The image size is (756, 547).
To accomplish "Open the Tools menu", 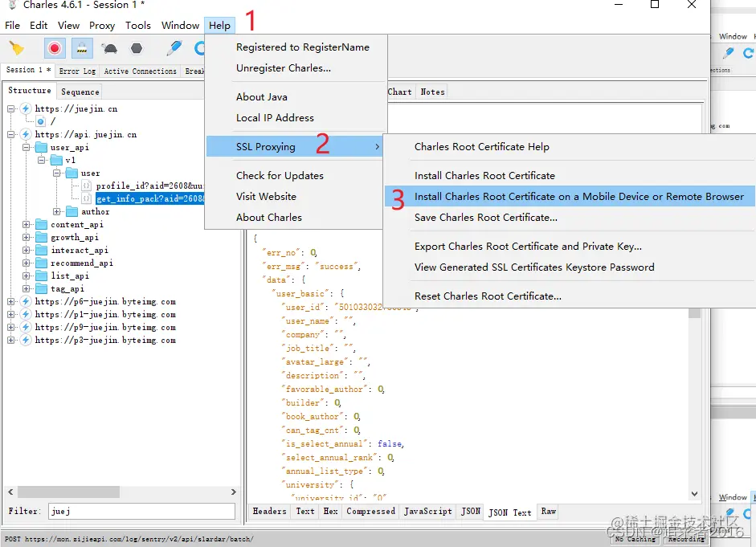I will (x=138, y=26).
